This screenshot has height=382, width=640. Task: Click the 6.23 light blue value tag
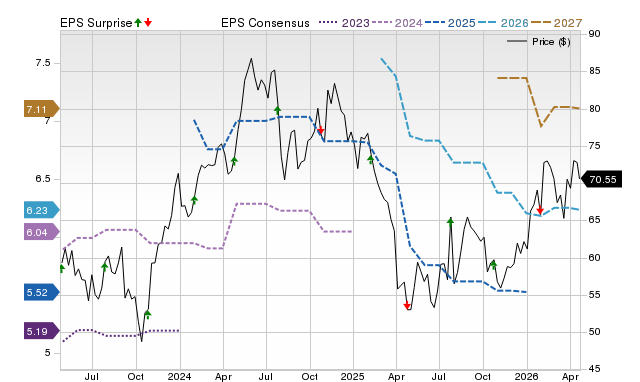click(x=41, y=210)
